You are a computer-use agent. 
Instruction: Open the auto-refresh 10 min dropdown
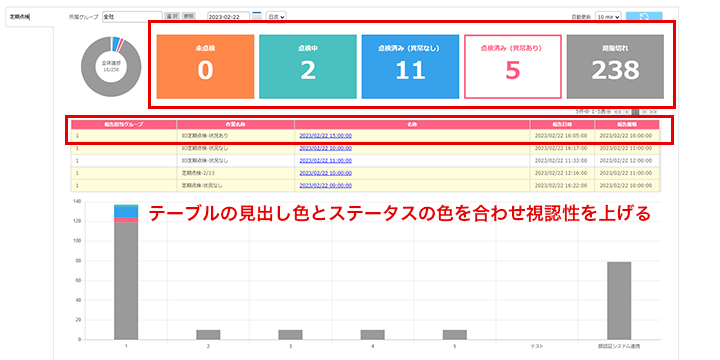click(608, 17)
